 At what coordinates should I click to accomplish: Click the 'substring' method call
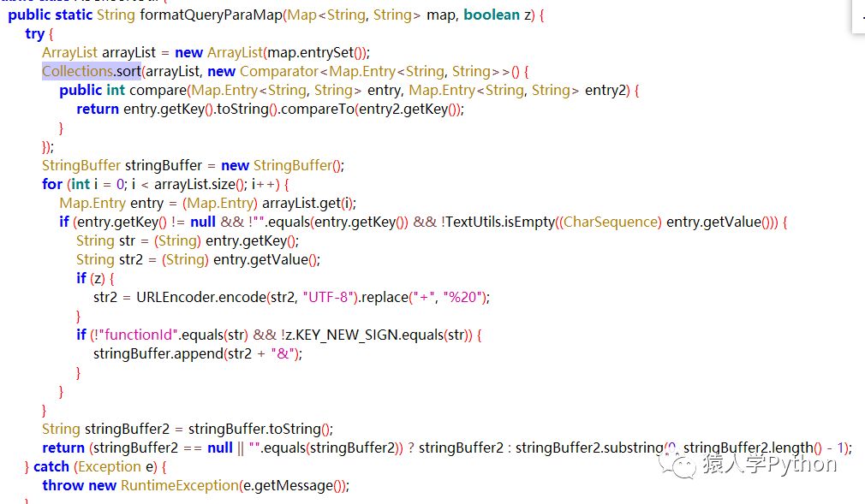635,448
